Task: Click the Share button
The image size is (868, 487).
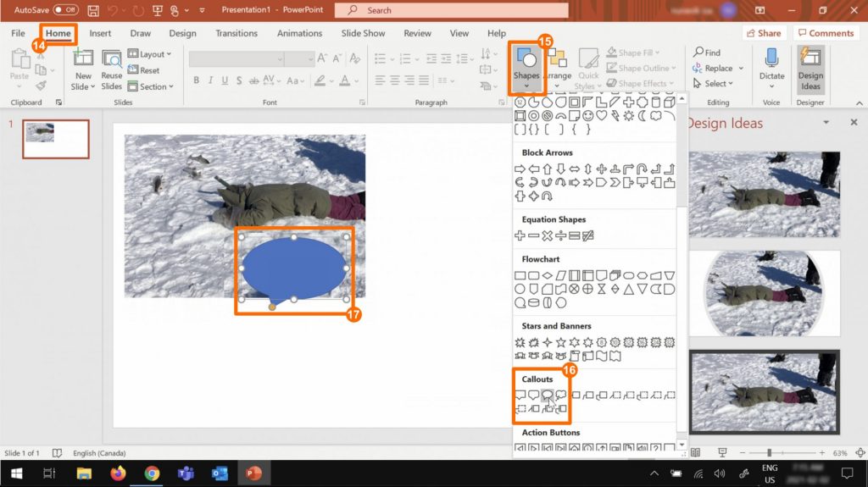Action: click(763, 33)
